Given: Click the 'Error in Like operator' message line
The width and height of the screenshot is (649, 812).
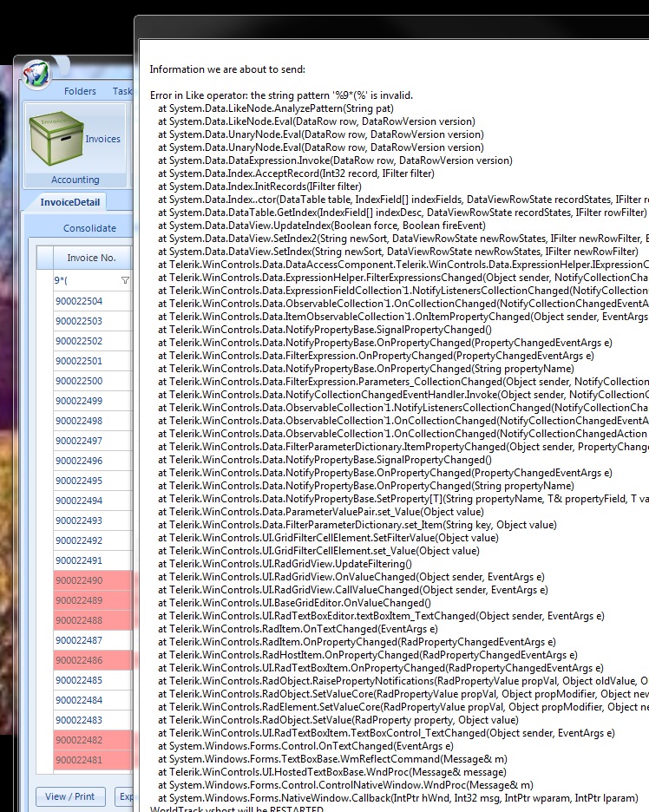Looking at the screenshot, I should click(281, 95).
